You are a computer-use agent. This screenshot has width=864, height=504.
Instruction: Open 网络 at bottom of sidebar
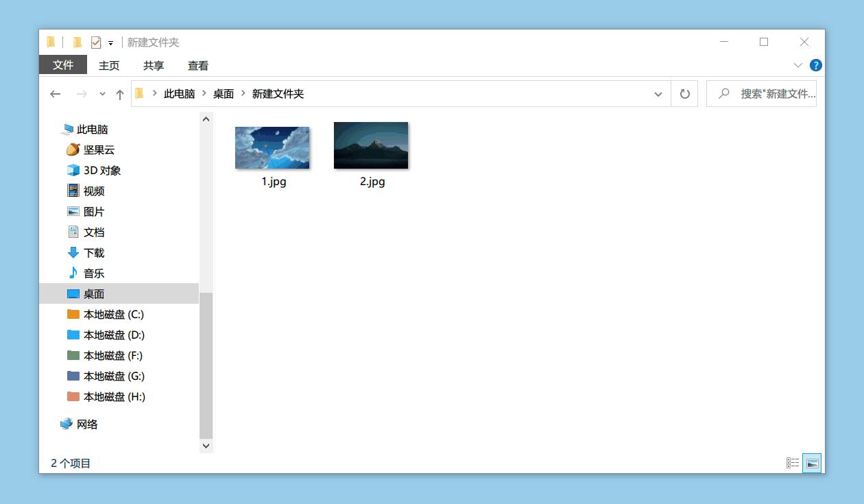[89, 424]
